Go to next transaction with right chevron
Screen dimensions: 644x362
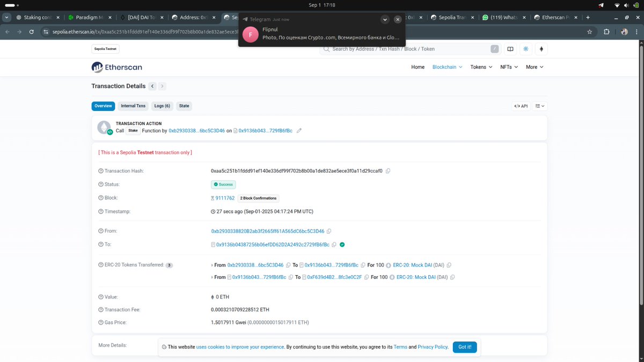[x=163, y=86]
